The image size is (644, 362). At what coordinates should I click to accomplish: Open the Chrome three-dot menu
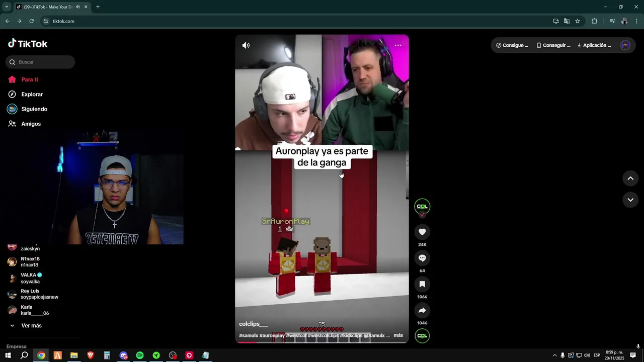pyautogui.click(x=637, y=21)
